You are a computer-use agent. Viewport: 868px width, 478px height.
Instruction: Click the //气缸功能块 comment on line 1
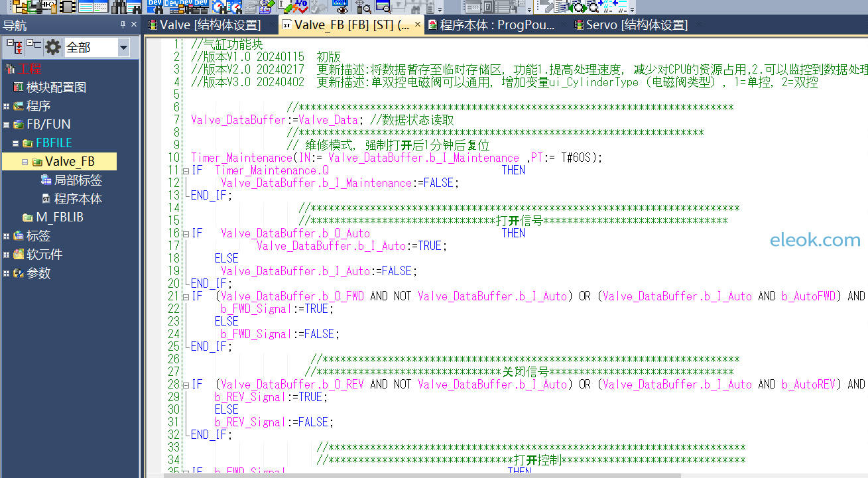[227, 44]
